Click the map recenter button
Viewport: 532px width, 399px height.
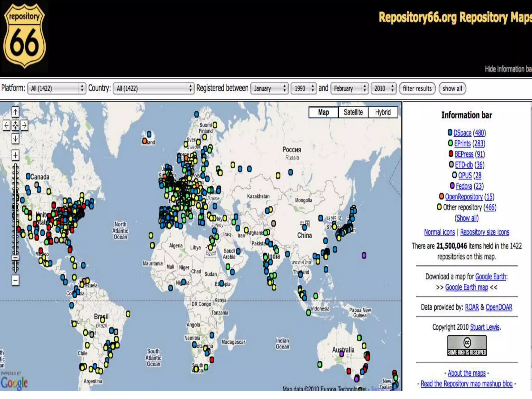(x=15, y=125)
